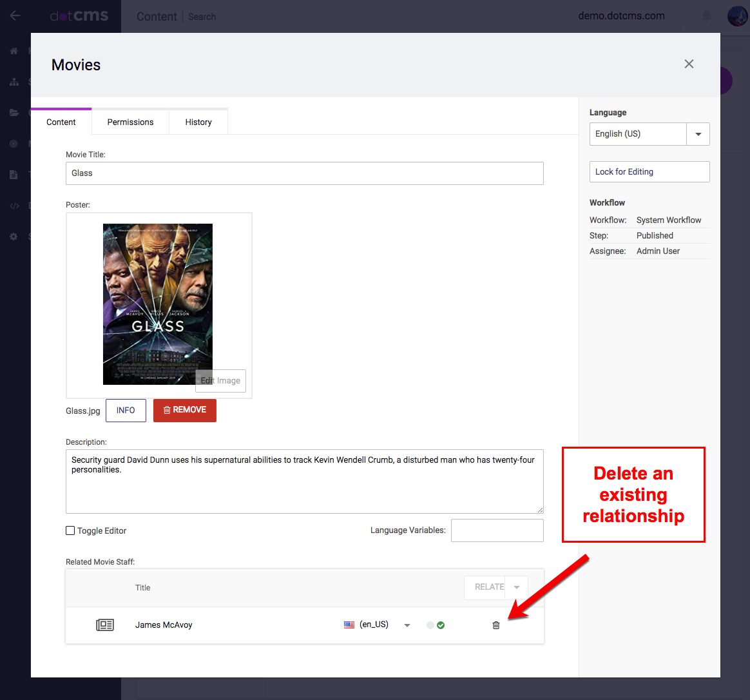Open the Language dropdown showing English (US)
This screenshot has width=750, height=700.
(x=698, y=134)
